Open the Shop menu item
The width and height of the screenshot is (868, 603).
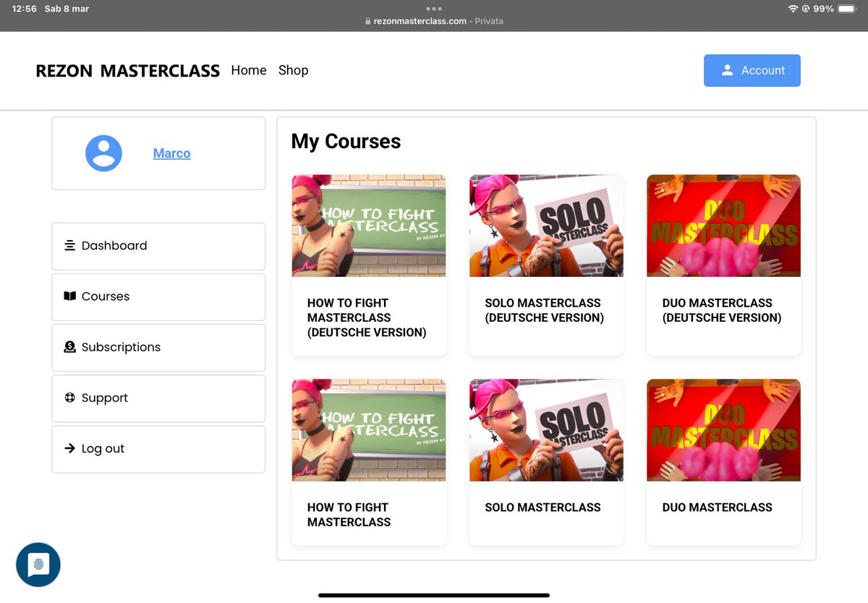[x=293, y=70]
